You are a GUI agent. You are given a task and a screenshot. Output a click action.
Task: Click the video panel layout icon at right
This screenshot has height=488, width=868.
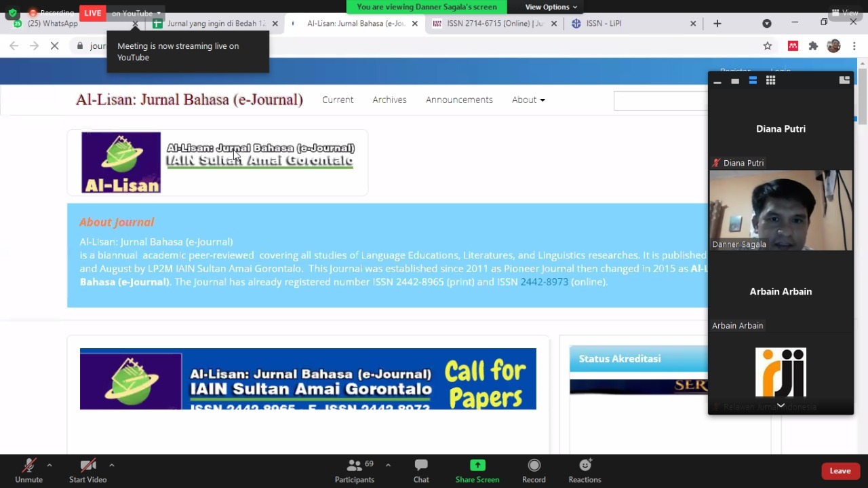pos(844,80)
